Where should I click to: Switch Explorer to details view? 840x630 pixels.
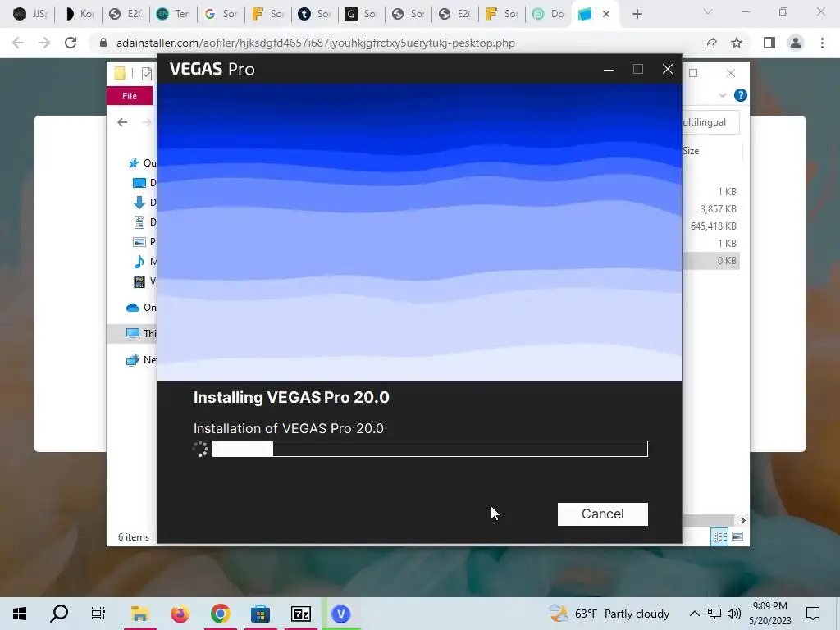(719, 536)
